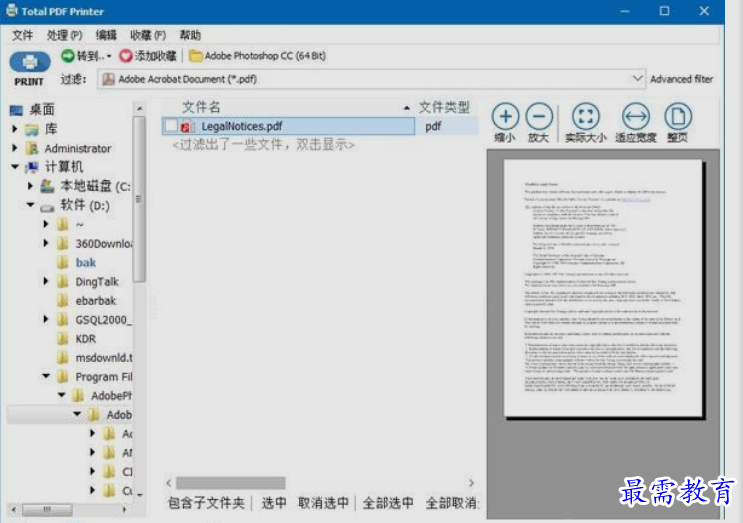Click the bak folder icon
Viewport: 743px width, 523px height.
[x=63, y=262]
